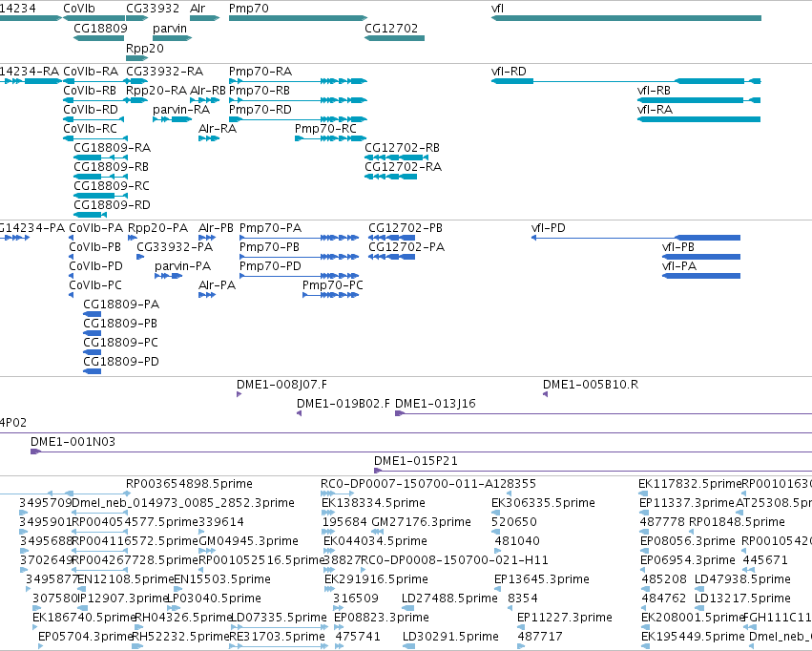Select protein vfl-PB label
Image resolution: width=812 pixels, height=651 pixels.
tap(678, 247)
